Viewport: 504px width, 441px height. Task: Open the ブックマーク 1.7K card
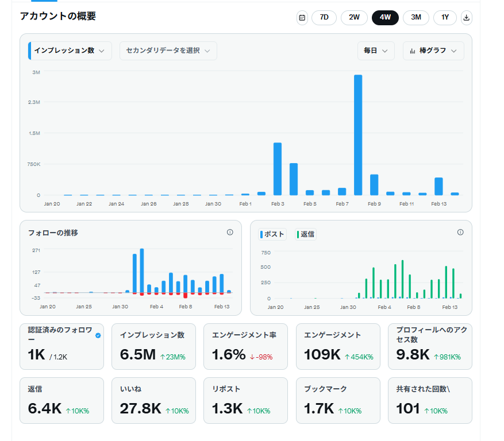click(338, 401)
